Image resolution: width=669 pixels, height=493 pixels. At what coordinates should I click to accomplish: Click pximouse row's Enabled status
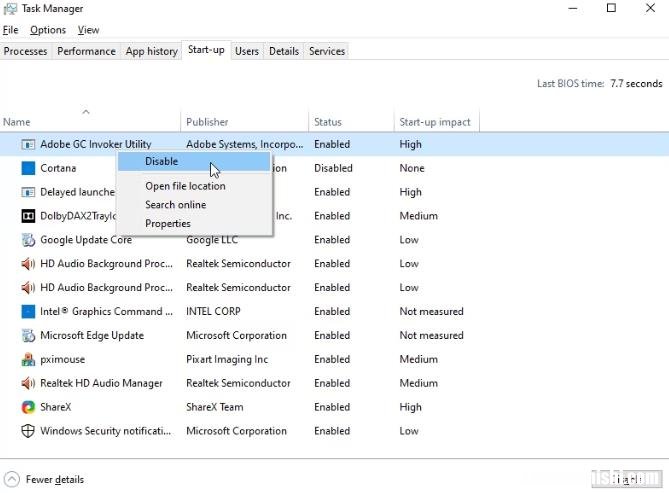[332, 359]
